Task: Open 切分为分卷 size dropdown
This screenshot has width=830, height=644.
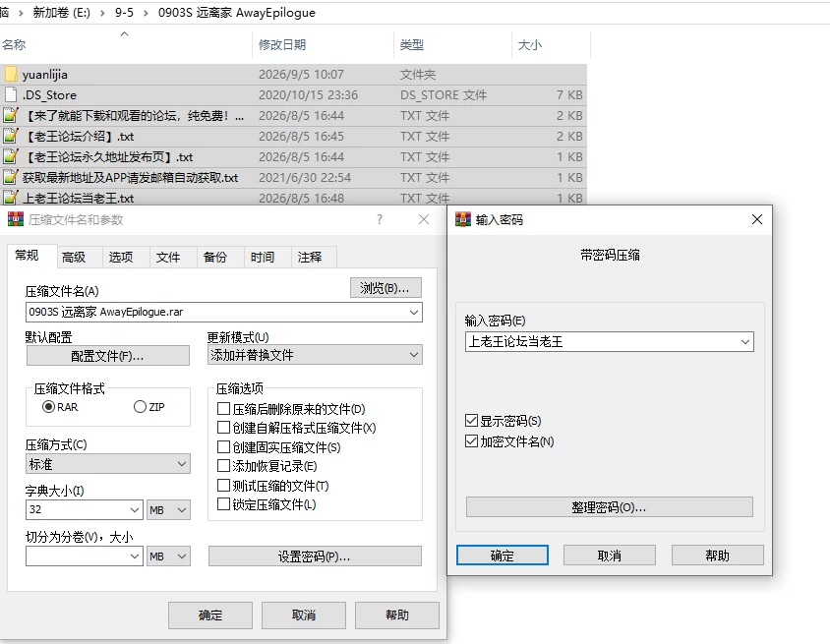Action: [x=135, y=556]
